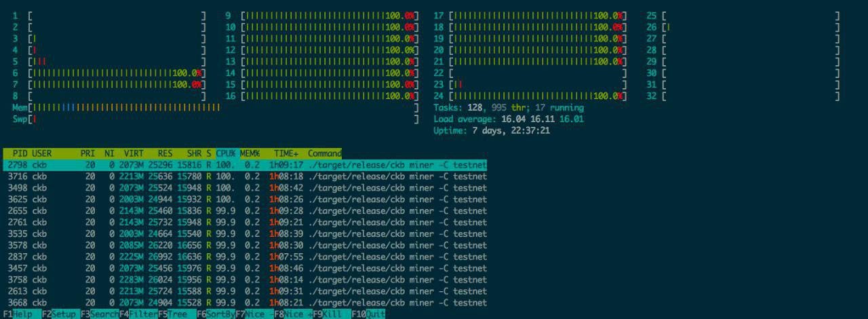Click the CPU 6 meter at 100%
This screenshot has width=868, height=319.
[x=109, y=73]
